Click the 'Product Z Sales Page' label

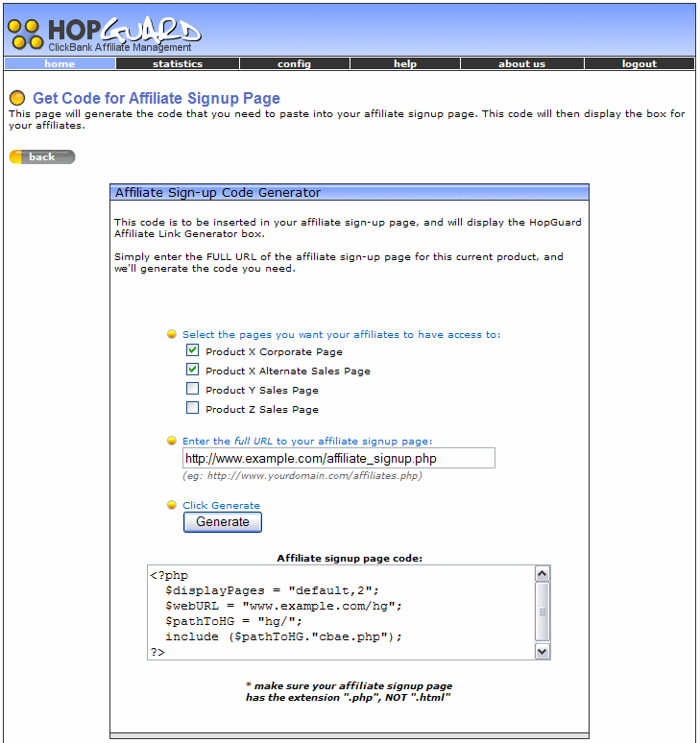262,409
